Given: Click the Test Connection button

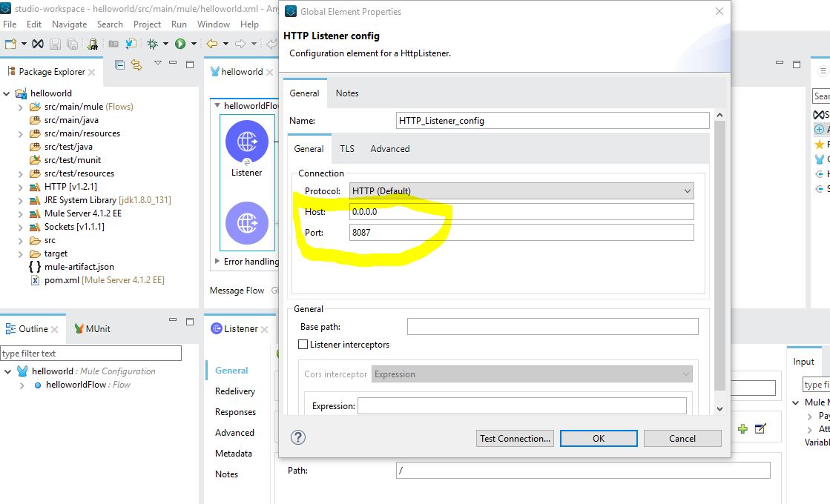Looking at the screenshot, I should click(515, 438).
